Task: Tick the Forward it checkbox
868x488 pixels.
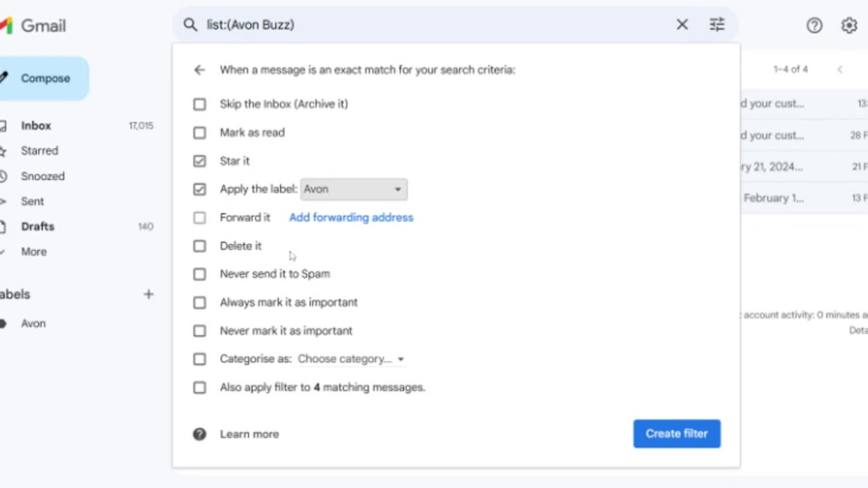Action: click(199, 218)
